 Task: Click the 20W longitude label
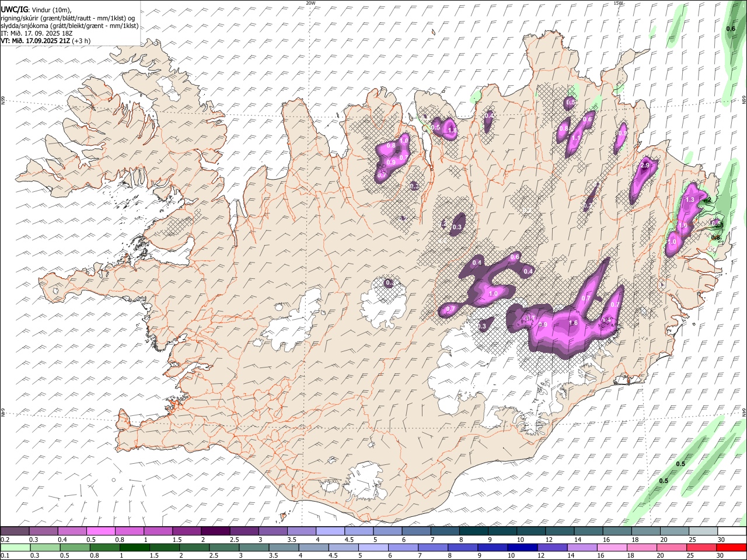click(x=310, y=3)
